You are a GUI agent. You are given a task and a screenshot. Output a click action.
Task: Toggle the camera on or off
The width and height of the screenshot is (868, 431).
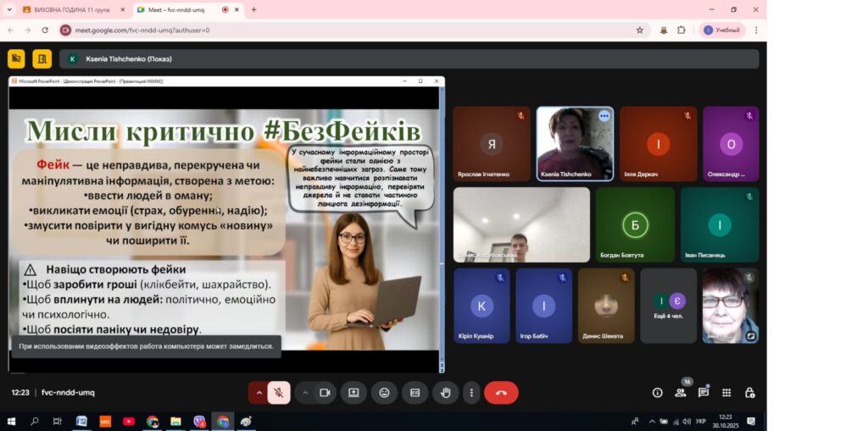(x=324, y=393)
